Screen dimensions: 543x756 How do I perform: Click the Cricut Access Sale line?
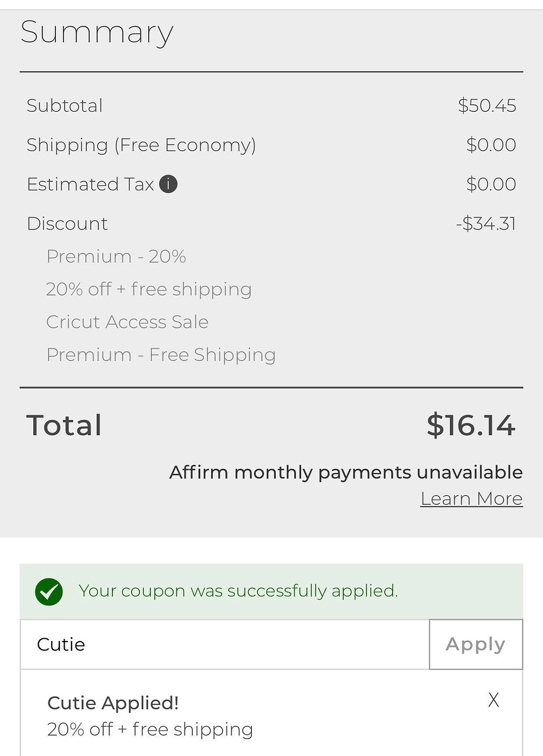128,322
